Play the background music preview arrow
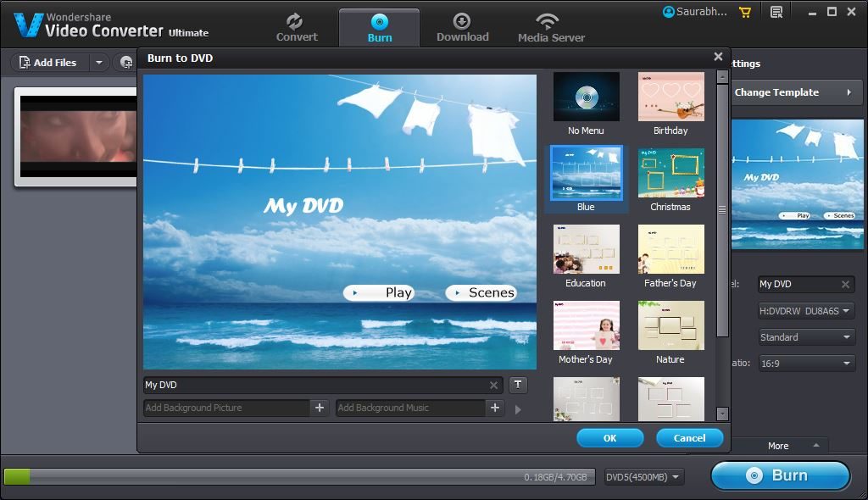 pyautogui.click(x=518, y=410)
